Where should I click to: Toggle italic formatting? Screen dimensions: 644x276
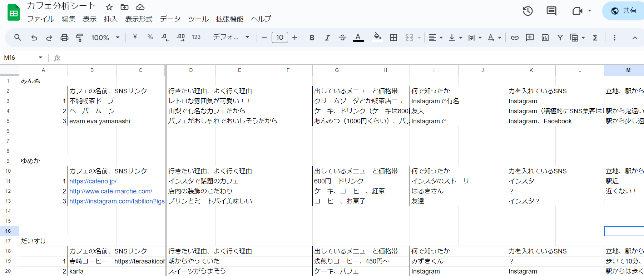click(x=327, y=38)
